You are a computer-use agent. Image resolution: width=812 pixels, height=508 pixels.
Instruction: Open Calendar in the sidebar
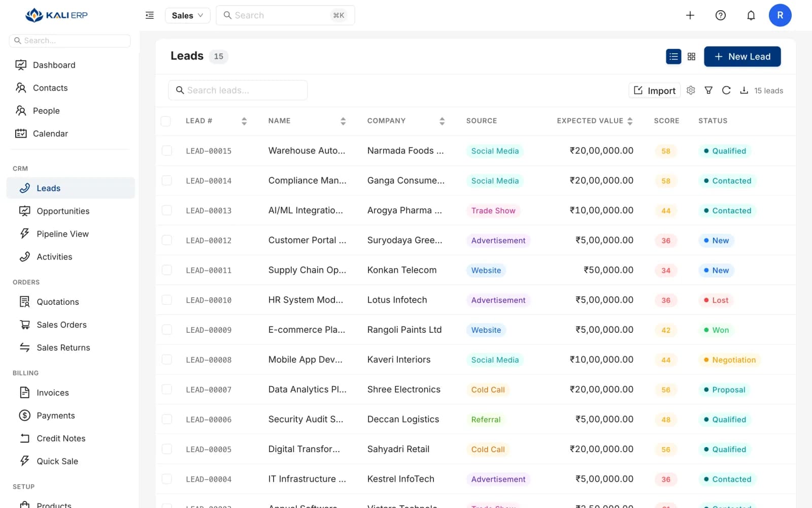tap(71, 134)
